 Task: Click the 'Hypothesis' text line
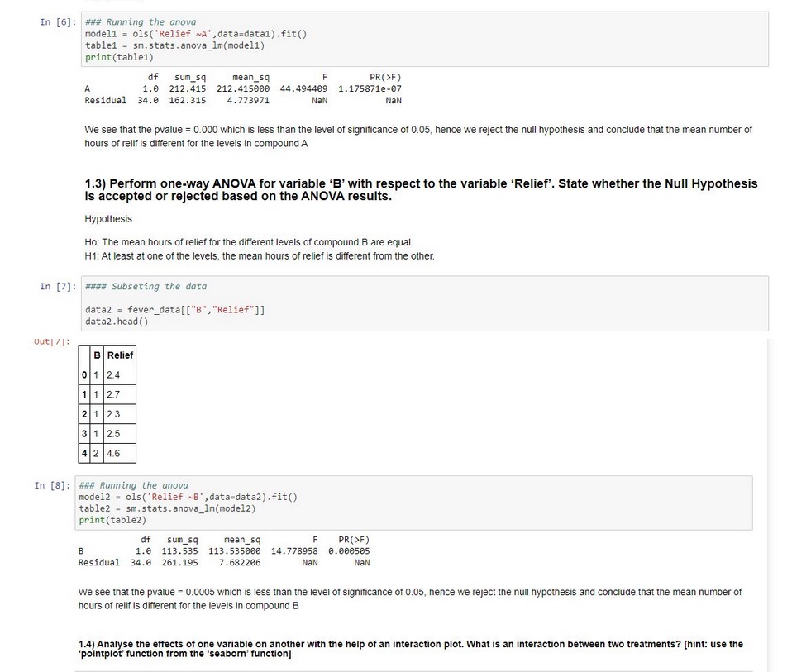(x=108, y=219)
